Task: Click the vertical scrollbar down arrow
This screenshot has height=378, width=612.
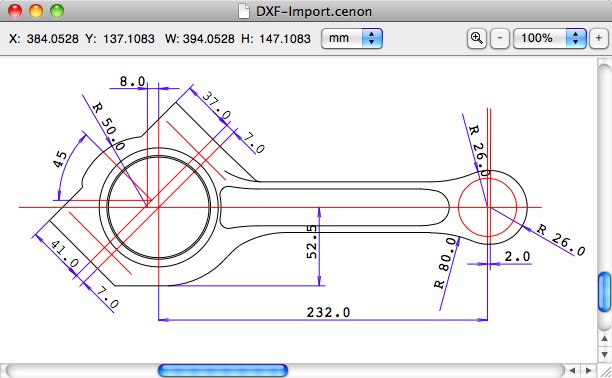Action: click(604, 355)
